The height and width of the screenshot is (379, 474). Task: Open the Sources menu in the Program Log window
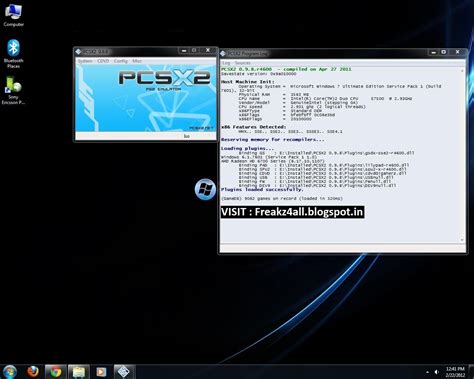[242, 63]
